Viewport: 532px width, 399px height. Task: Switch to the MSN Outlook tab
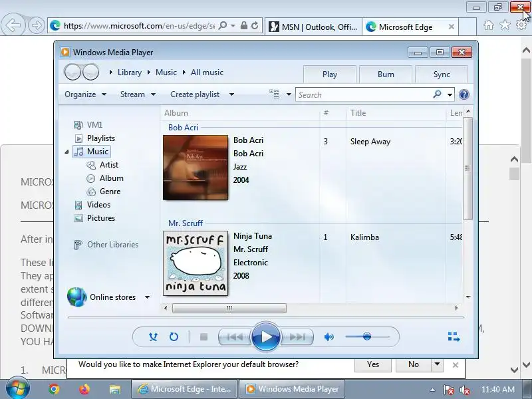[x=313, y=27]
